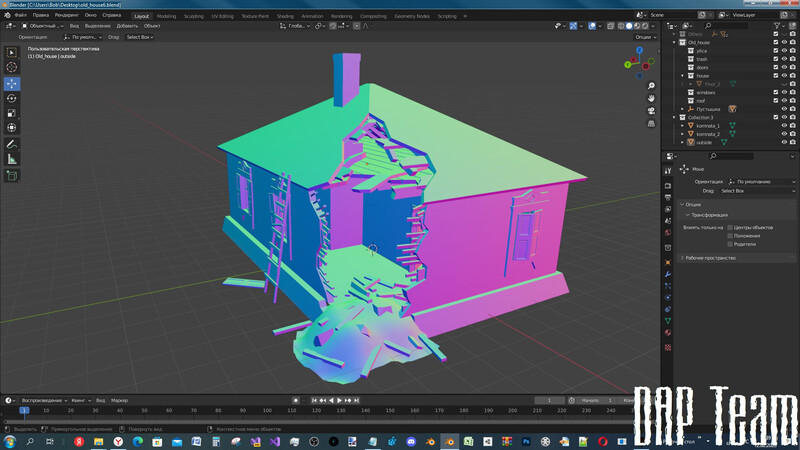Activate the Rotate tool
The image size is (800, 450).
(x=12, y=98)
